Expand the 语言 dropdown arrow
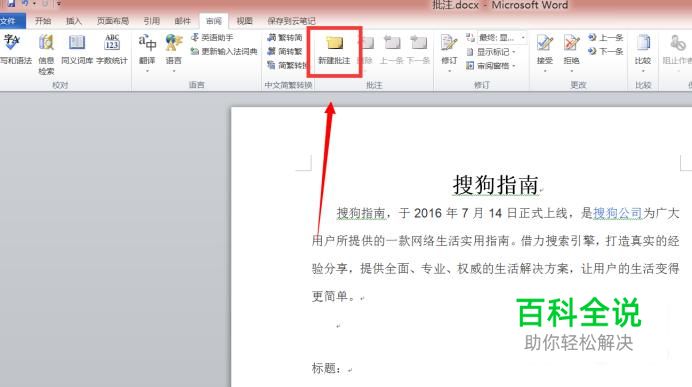Screen dimensions: 692x387 tap(173, 71)
